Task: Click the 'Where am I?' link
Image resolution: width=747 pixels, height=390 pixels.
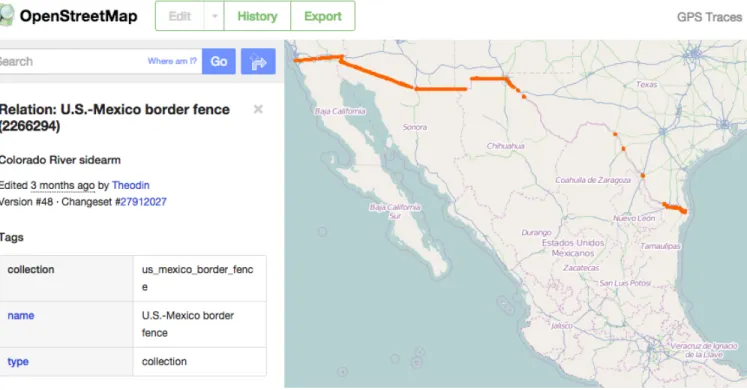Action: click(x=172, y=61)
